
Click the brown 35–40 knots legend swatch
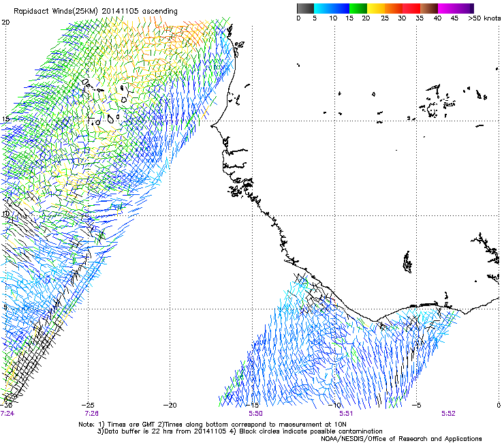429,8
